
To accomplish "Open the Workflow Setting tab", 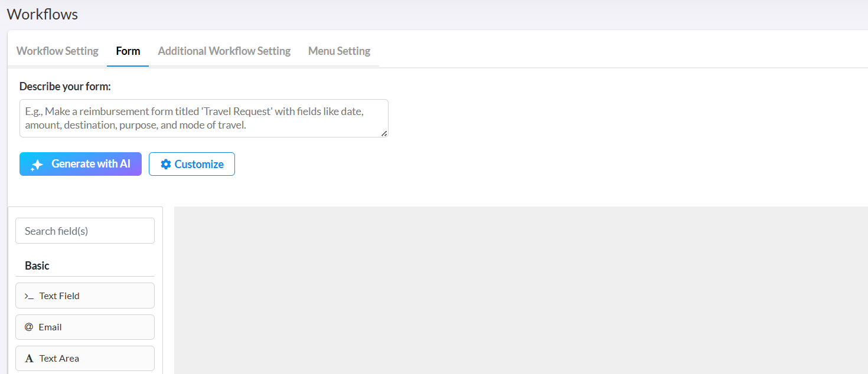I will [57, 51].
